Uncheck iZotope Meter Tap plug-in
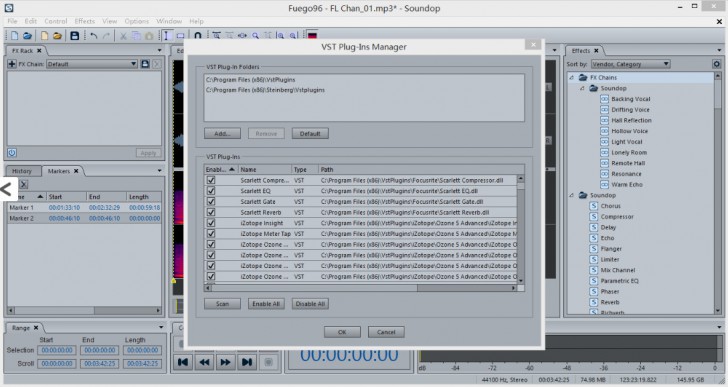The height and width of the screenshot is (387, 728). coord(211,233)
